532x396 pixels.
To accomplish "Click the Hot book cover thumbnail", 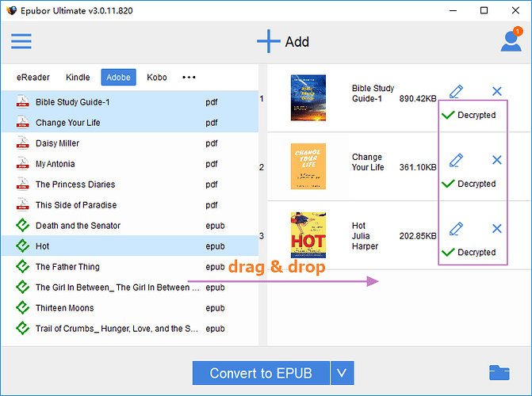I will (x=308, y=235).
